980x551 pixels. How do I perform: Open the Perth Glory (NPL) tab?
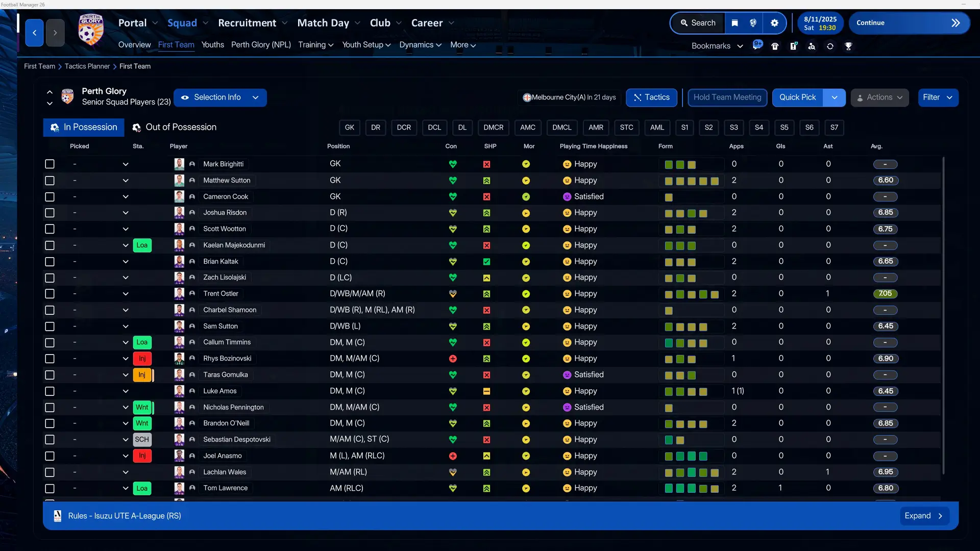point(261,45)
